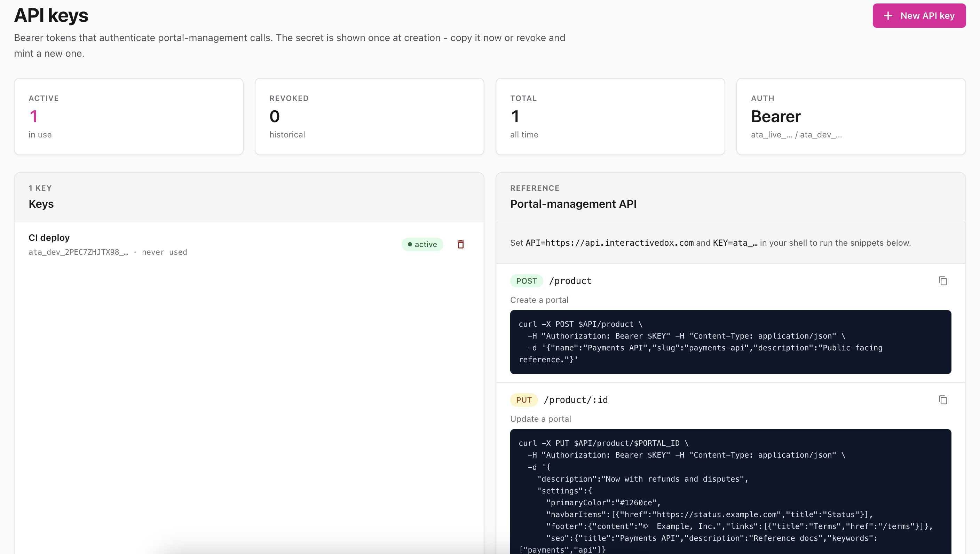The image size is (980, 554).
Task: Click the active status badge for CI deploy
Action: coord(422,244)
